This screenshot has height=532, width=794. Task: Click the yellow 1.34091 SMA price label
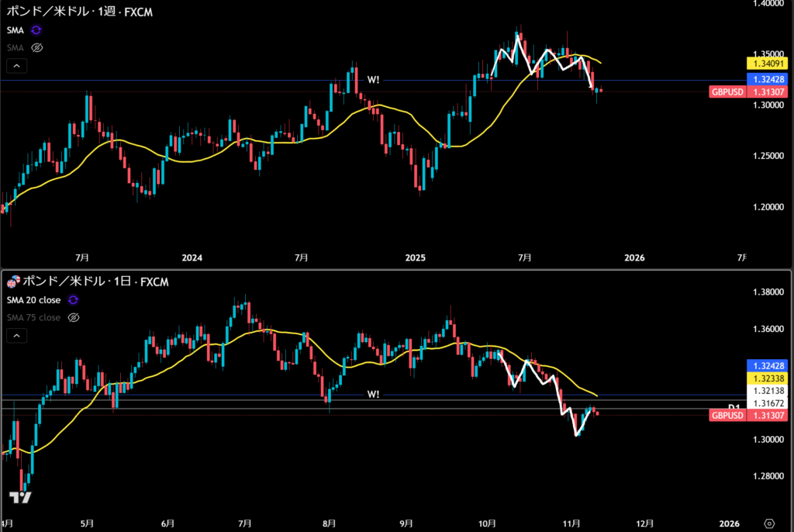(x=767, y=62)
